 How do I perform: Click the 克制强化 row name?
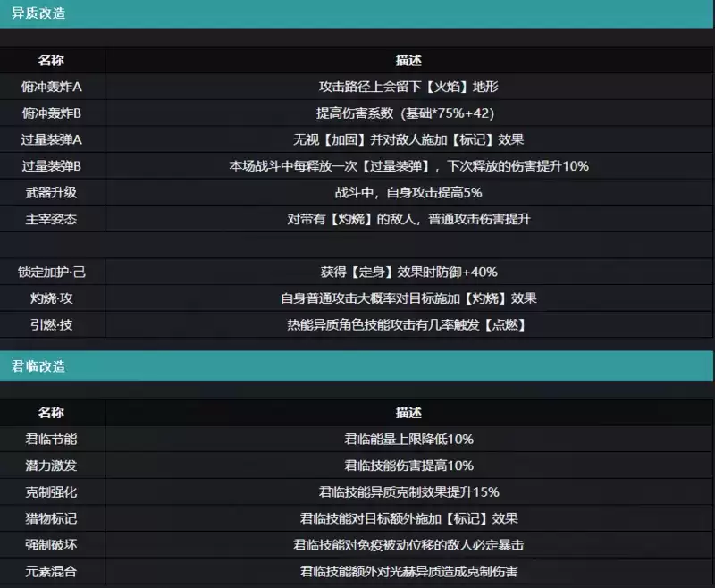[51, 491]
